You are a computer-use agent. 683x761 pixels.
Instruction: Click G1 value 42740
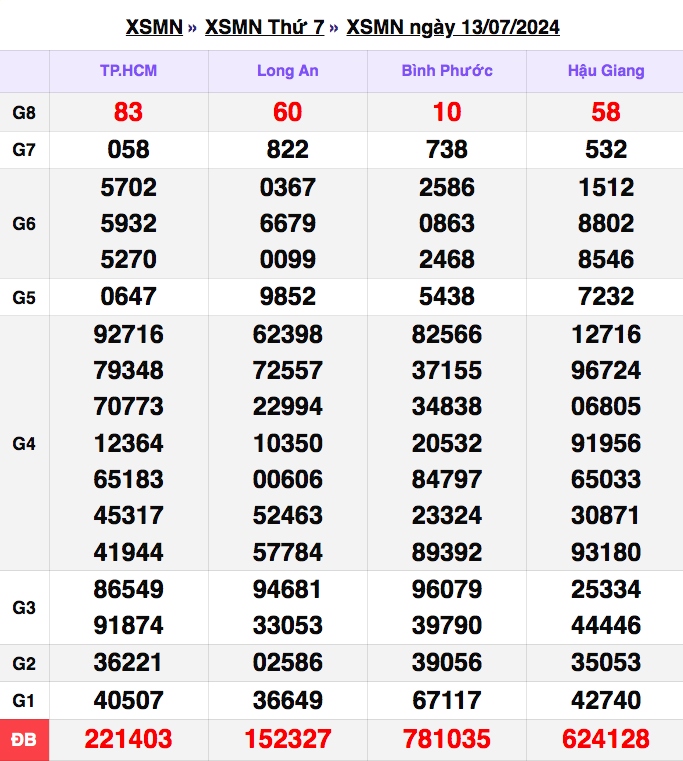coord(606,700)
